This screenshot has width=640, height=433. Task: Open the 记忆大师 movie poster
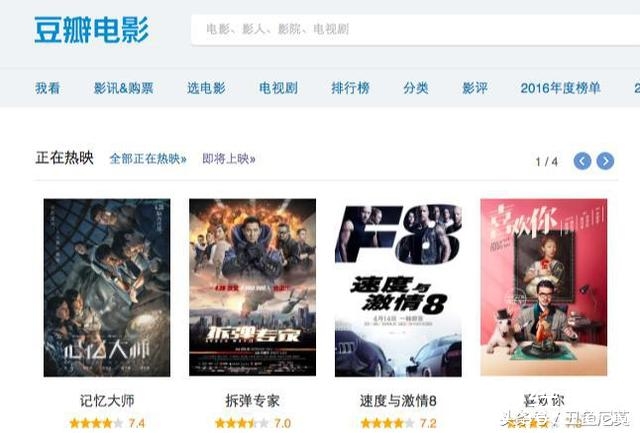[107, 287]
